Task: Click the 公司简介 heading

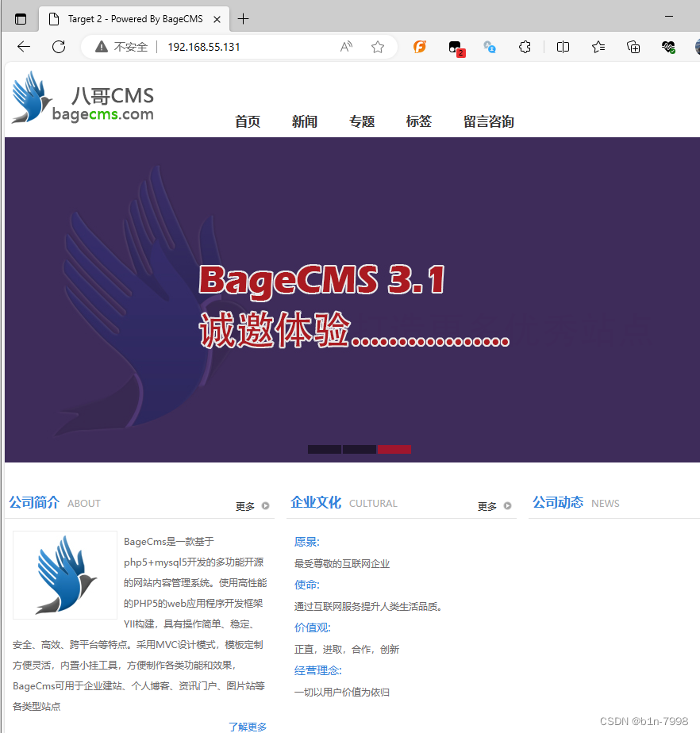Action: click(x=34, y=502)
